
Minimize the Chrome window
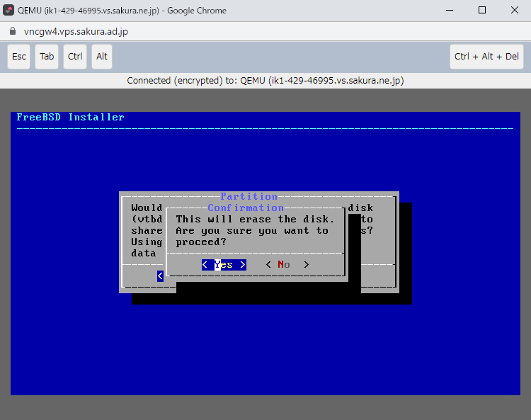click(x=449, y=10)
